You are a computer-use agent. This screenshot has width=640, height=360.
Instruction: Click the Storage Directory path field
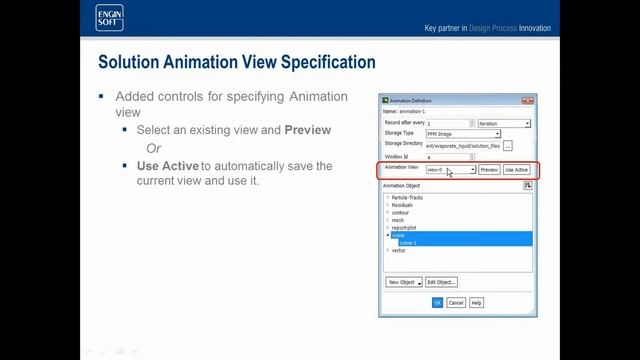[x=463, y=146]
